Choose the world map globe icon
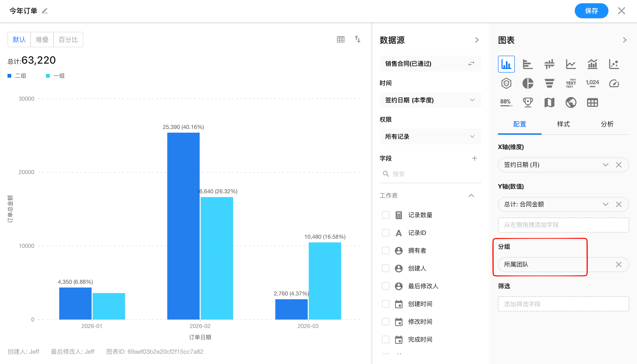637x364 pixels. 571,102
